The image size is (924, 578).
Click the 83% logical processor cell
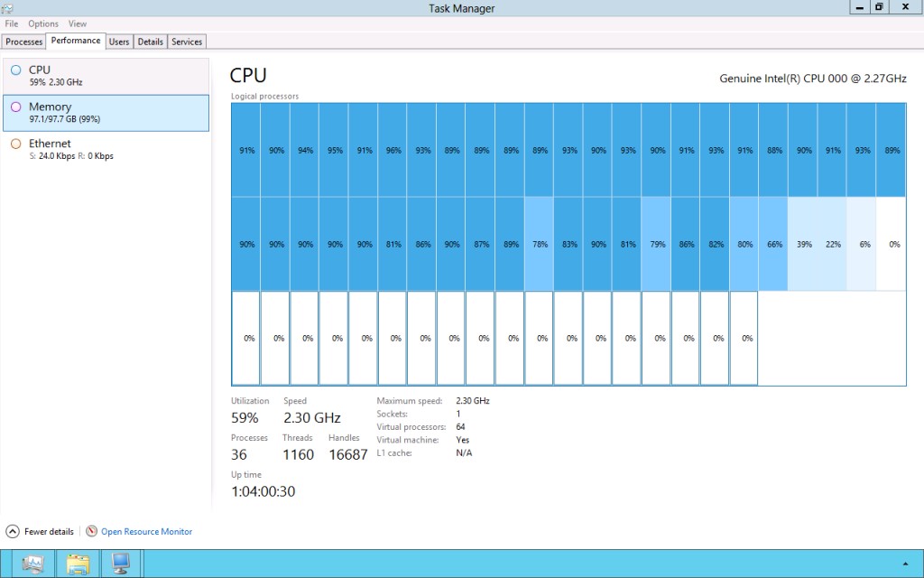[x=568, y=244]
